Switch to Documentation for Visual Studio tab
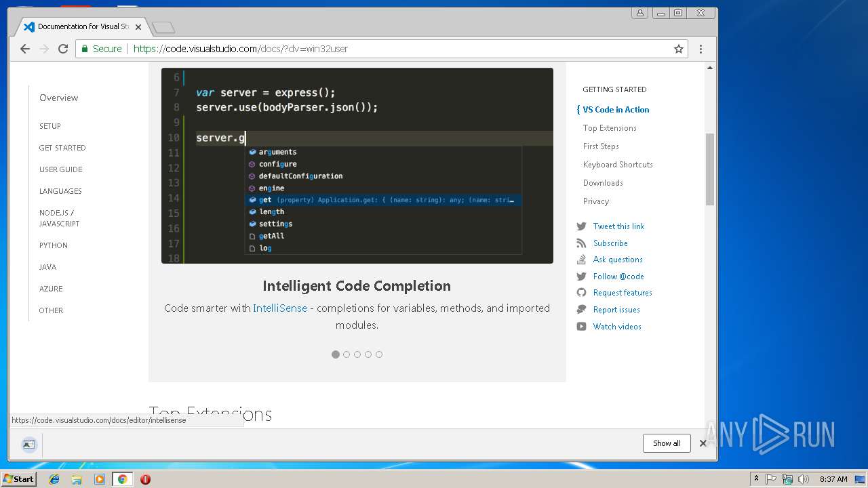Screen dimensions: 868x488 (81, 26)
